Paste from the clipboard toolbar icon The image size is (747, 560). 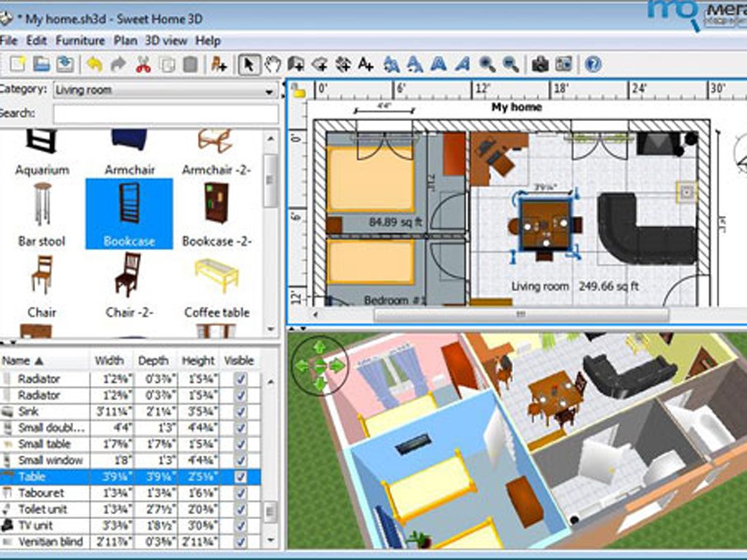pyautogui.click(x=190, y=64)
